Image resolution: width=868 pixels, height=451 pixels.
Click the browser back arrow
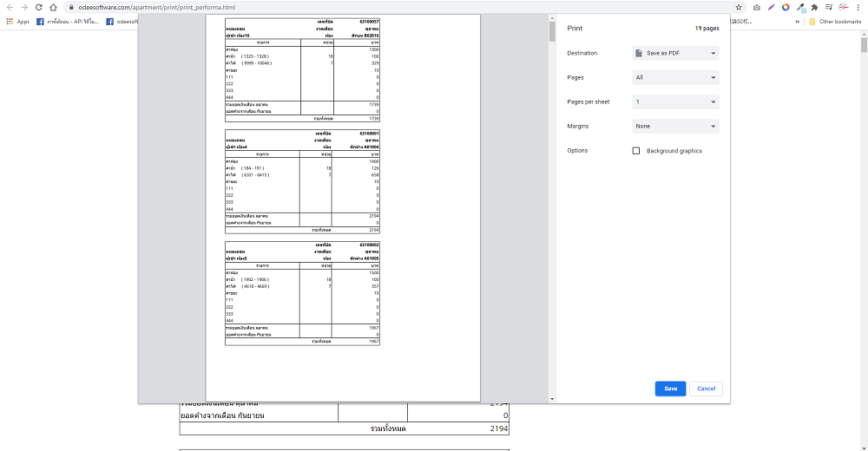point(10,7)
